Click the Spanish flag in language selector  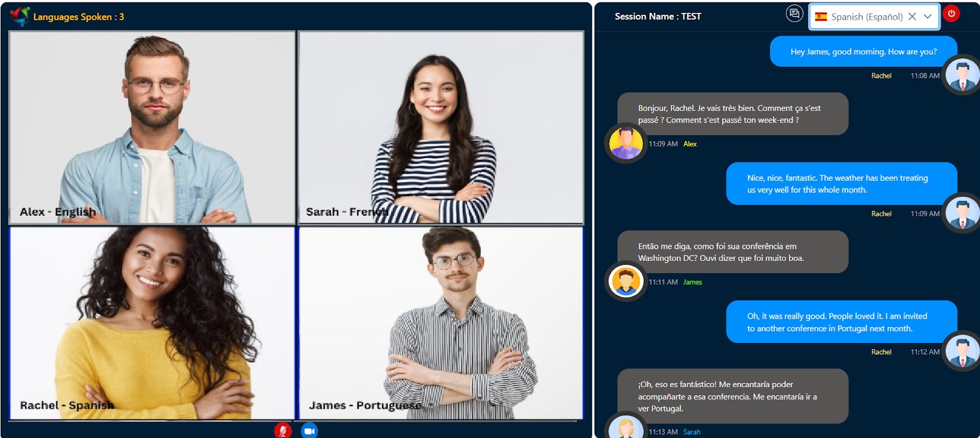(821, 17)
